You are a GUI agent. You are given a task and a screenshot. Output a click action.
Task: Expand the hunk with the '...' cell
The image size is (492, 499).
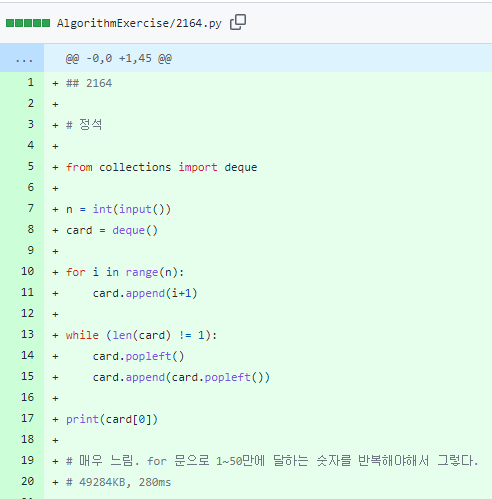[22, 58]
